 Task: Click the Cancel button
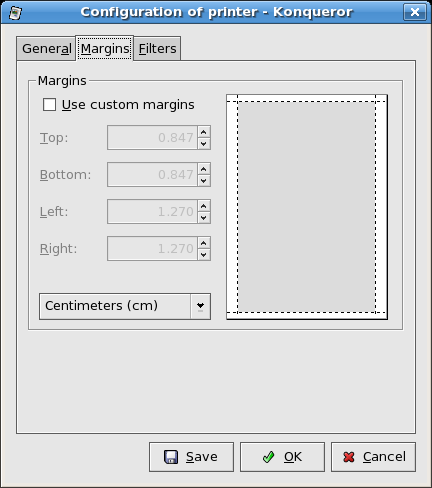click(373, 457)
